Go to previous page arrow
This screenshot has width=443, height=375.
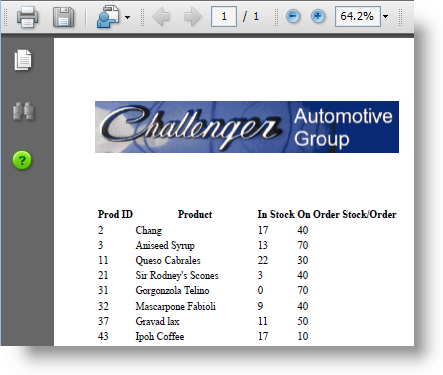161,16
